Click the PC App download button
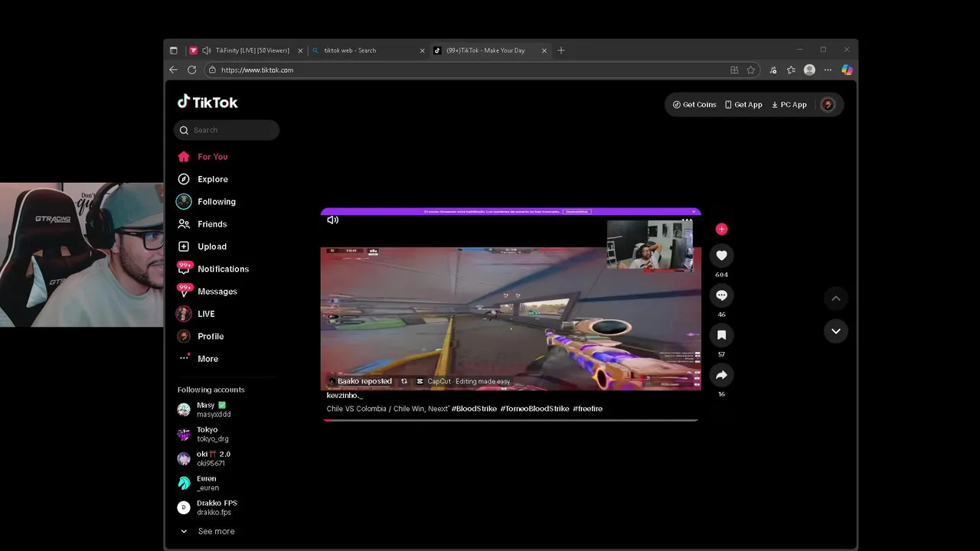This screenshot has width=980, height=551. pos(789,105)
